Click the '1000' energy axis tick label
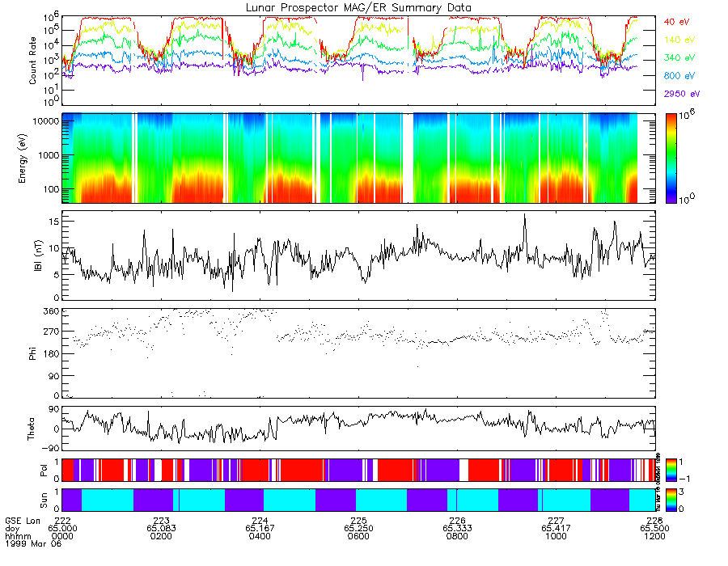 49,155
